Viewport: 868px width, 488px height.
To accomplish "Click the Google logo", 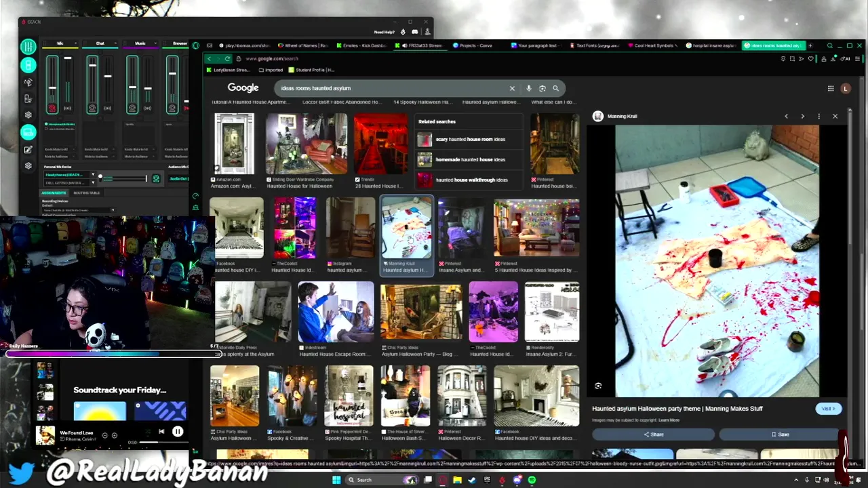I will pyautogui.click(x=243, y=87).
